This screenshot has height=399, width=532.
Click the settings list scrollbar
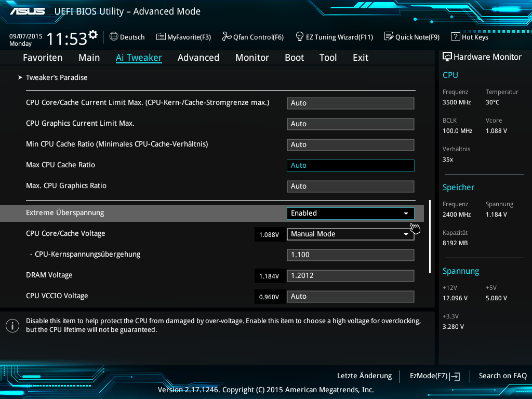coord(430,236)
